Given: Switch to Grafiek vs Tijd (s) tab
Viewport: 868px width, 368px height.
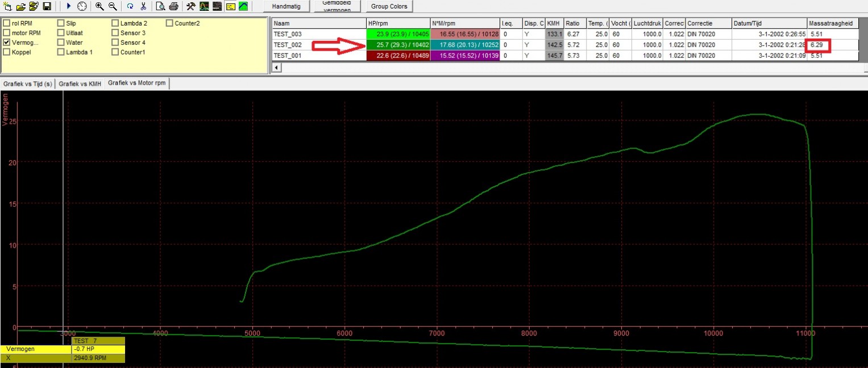Looking at the screenshot, I should (x=28, y=83).
